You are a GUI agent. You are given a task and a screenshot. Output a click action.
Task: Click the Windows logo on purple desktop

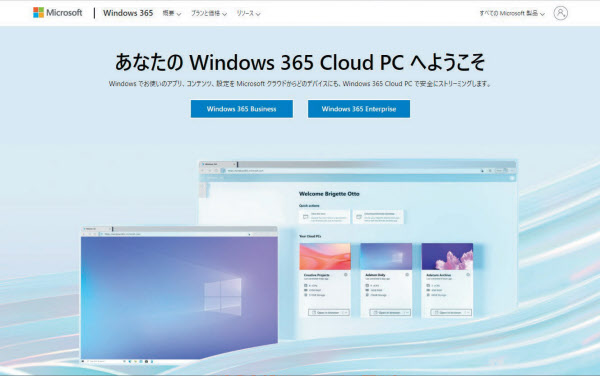223,296
